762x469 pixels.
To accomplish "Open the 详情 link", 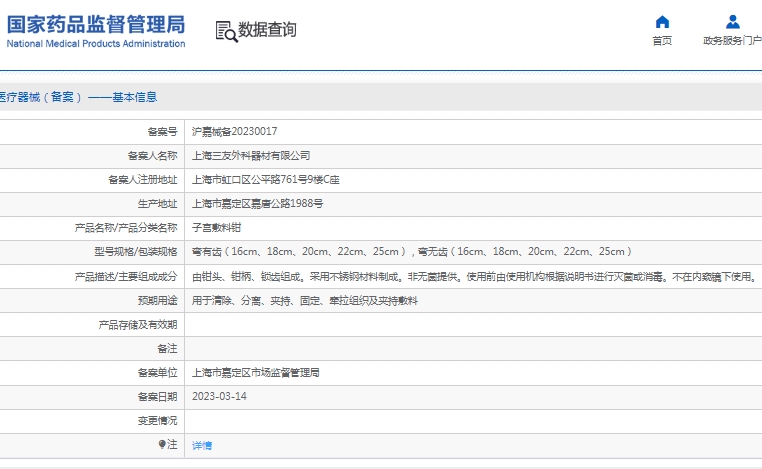I will tap(202, 445).
